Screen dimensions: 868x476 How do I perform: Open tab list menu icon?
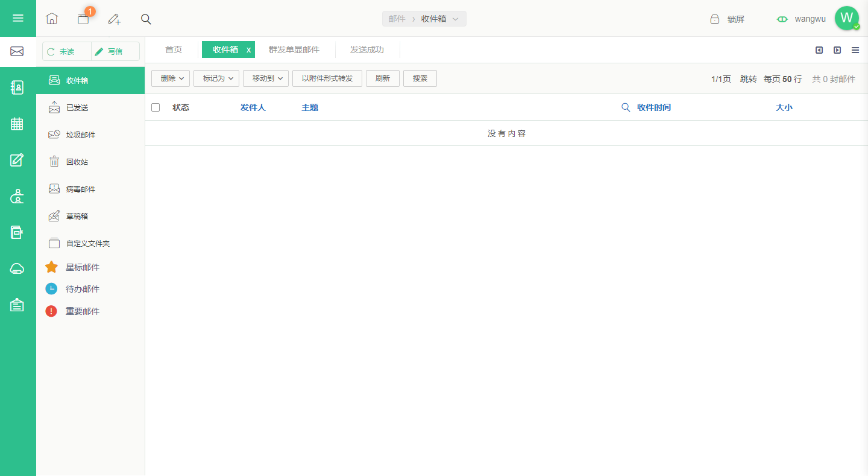pos(855,50)
